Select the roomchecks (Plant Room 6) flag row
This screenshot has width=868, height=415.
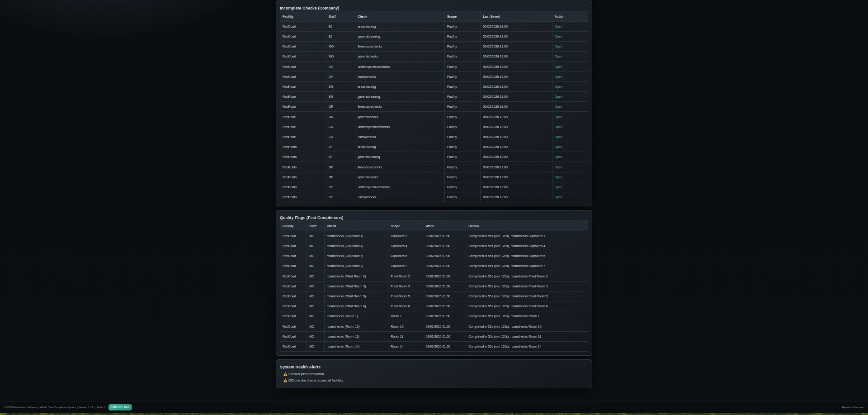(346, 306)
